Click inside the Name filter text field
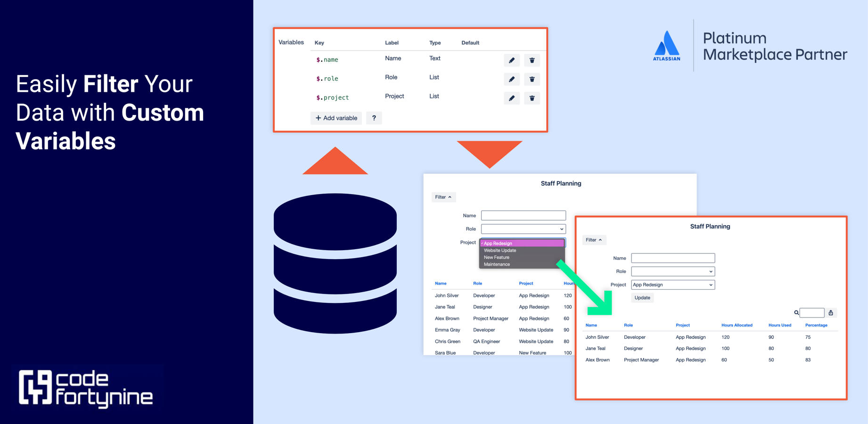Viewport: 868px width, 424px height. [673, 258]
